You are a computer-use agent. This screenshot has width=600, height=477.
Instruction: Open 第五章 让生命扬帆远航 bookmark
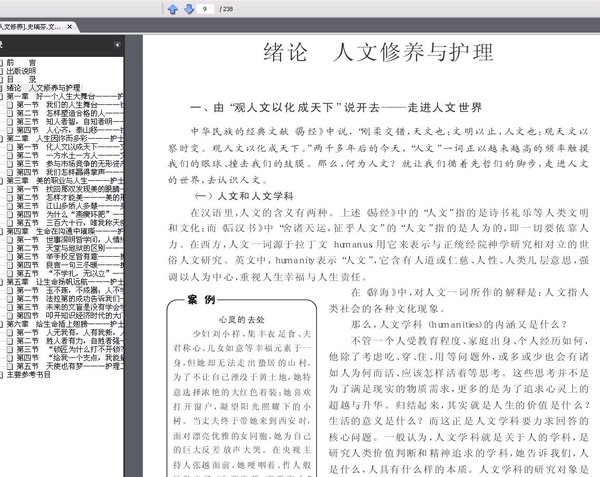tap(65, 282)
